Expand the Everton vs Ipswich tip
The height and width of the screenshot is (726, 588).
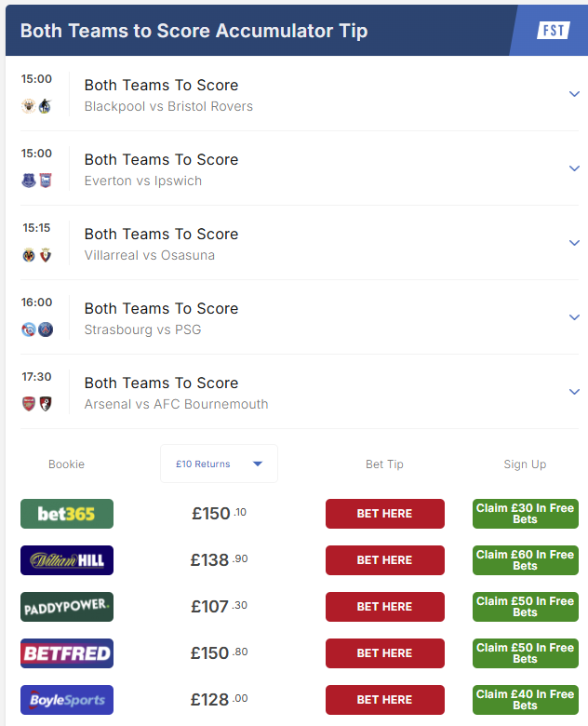574,168
